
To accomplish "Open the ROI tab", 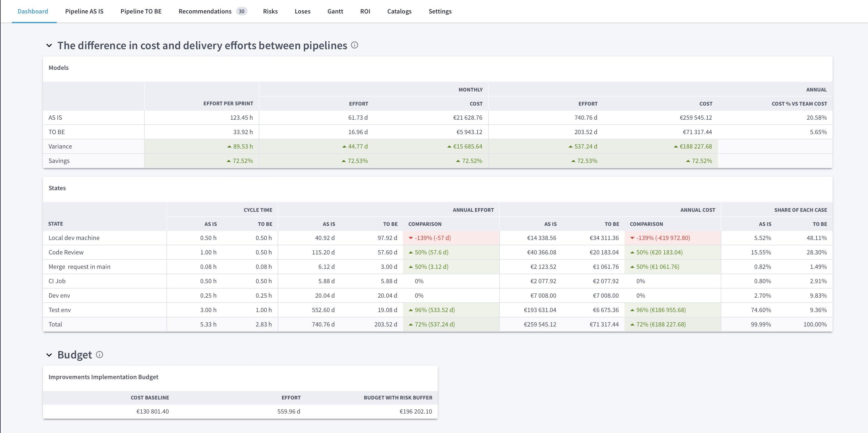I will (x=364, y=11).
